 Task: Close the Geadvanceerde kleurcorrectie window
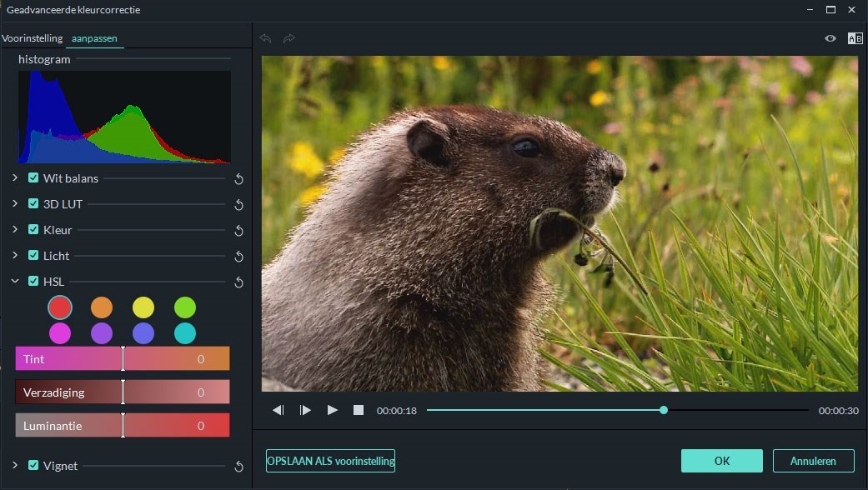852,10
